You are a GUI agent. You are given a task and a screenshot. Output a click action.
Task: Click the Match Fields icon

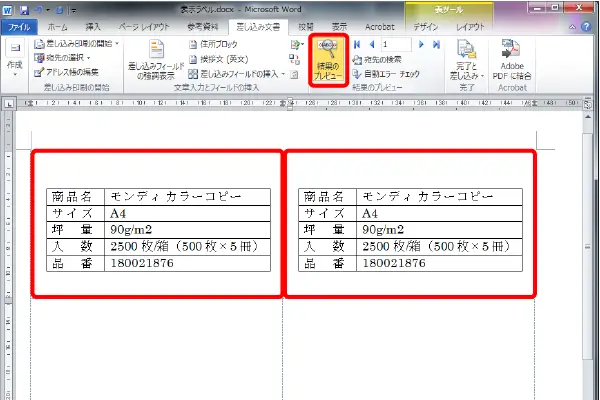294,59
